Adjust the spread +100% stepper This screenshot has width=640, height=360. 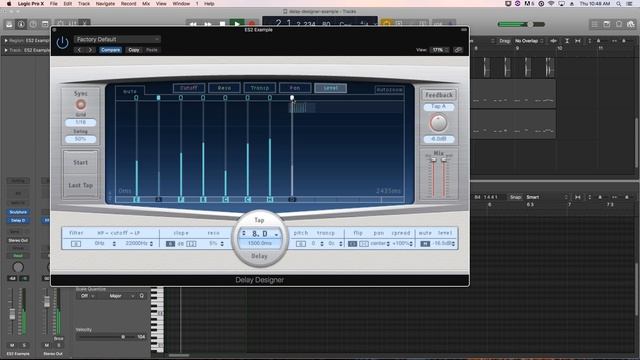point(411,244)
